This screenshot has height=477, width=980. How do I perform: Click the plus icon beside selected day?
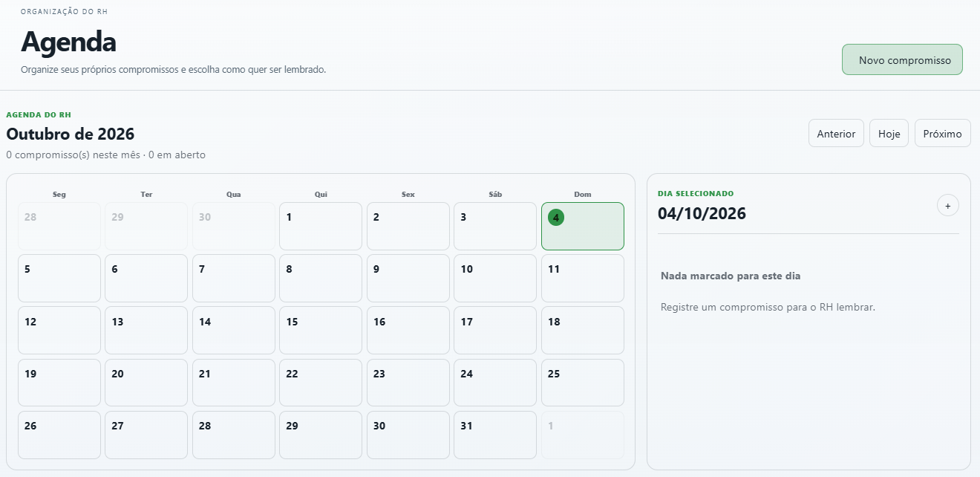point(947,205)
